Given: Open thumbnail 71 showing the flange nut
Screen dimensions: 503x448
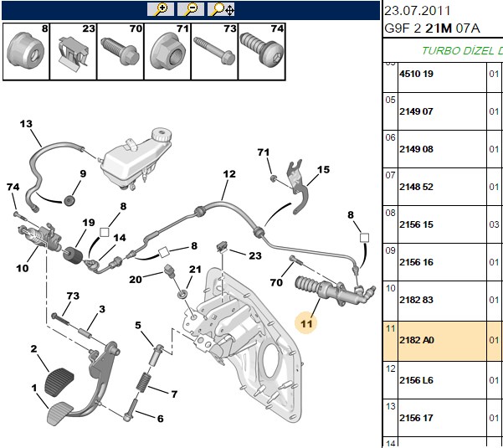Looking at the screenshot, I should click(167, 51).
